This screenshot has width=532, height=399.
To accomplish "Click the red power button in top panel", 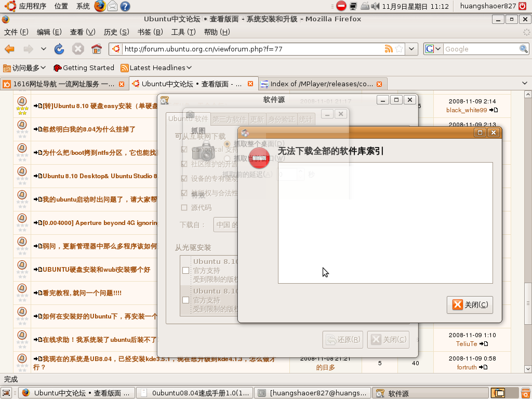I will [x=523, y=6].
